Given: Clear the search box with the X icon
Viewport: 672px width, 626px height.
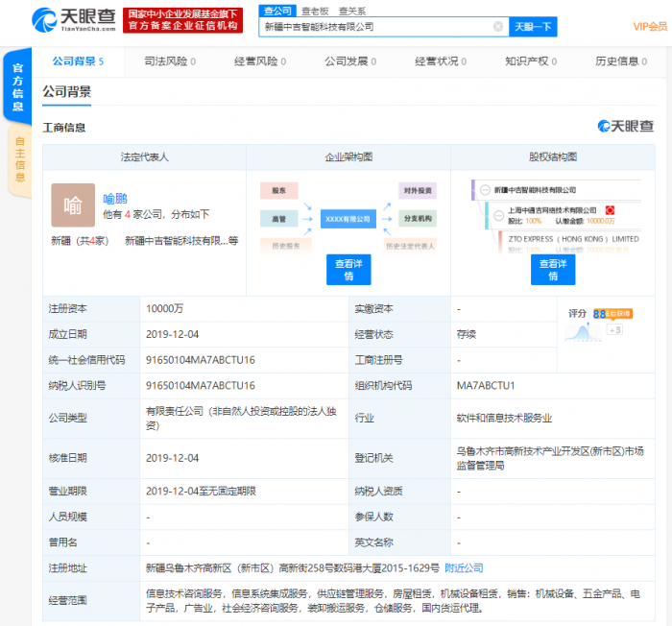Looking at the screenshot, I should (497, 27).
